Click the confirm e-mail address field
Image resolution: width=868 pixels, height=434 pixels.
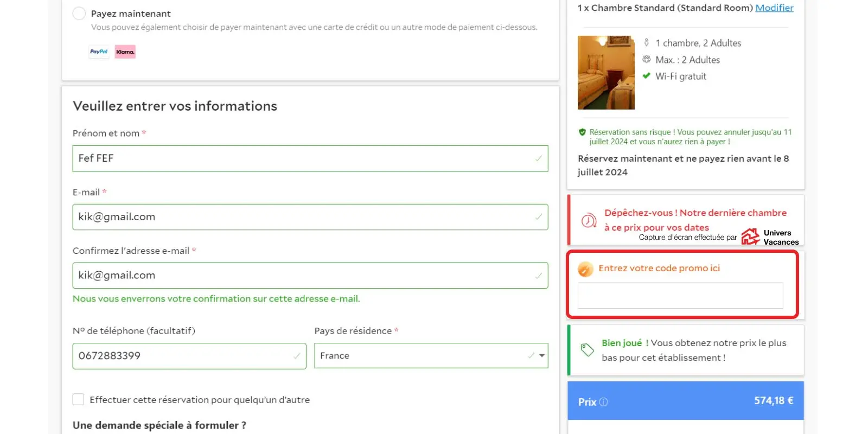[x=310, y=276]
